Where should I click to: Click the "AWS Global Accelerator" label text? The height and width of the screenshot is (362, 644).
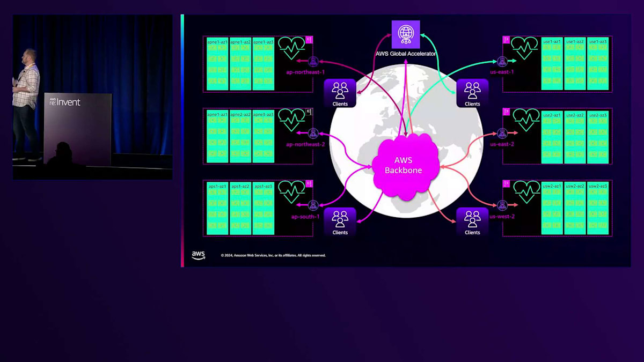click(406, 54)
